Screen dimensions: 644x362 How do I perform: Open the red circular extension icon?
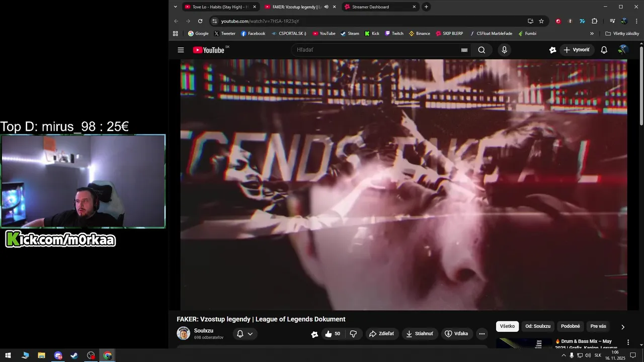pyautogui.click(x=558, y=21)
